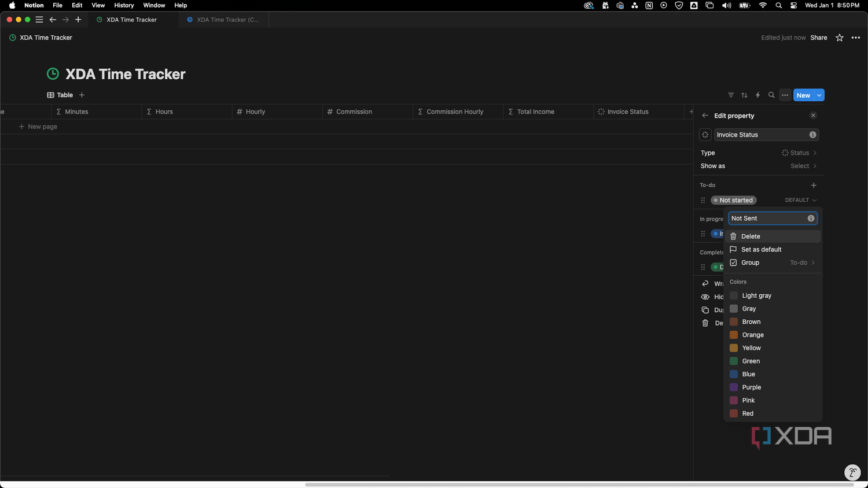
Task: Select the Gray color option
Action: pyautogui.click(x=773, y=309)
